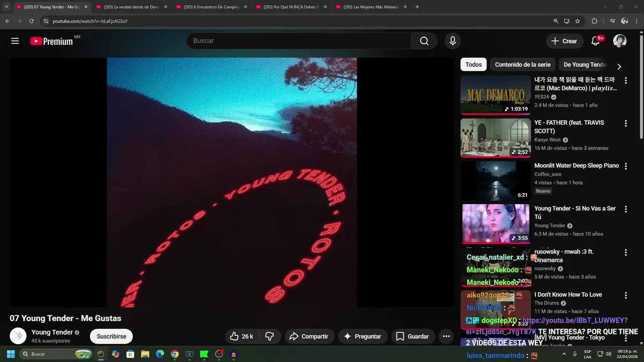Dislike the video with thumbs down

tap(269, 336)
